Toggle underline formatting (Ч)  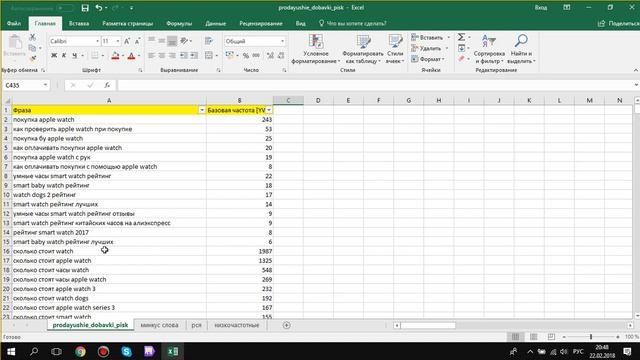(x=74, y=56)
